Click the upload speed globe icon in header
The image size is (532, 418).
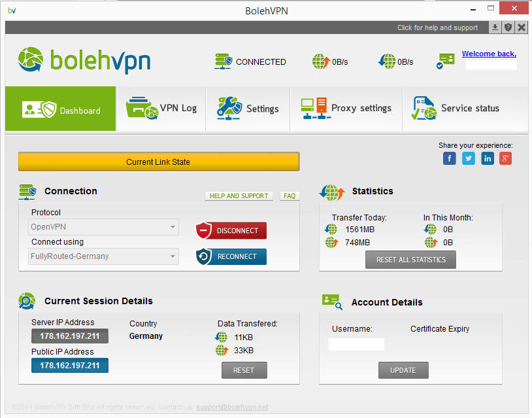coord(321,61)
